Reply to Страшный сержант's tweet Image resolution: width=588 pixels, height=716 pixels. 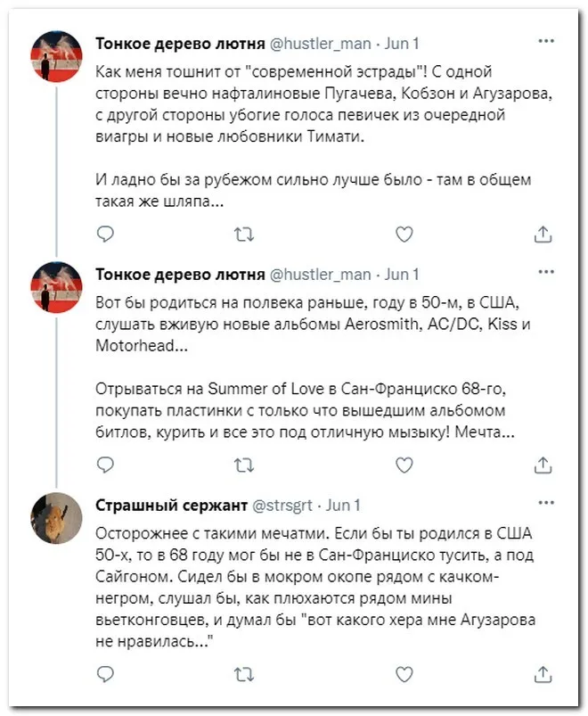coord(105,673)
